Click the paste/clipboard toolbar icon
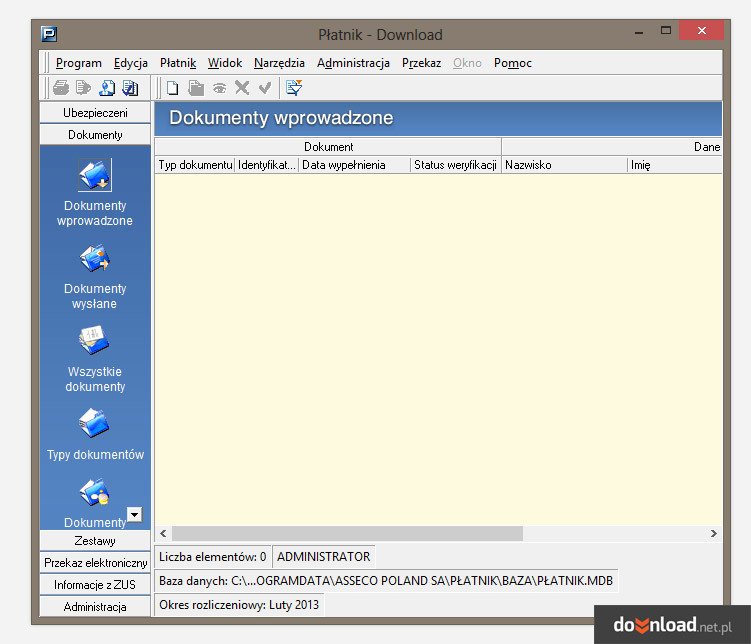This screenshot has width=751, height=644. 196,88
